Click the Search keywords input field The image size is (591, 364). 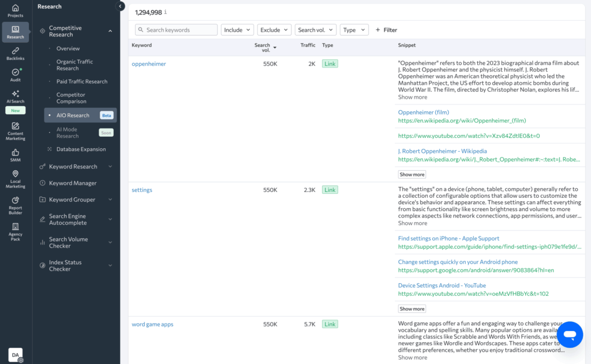point(177,30)
